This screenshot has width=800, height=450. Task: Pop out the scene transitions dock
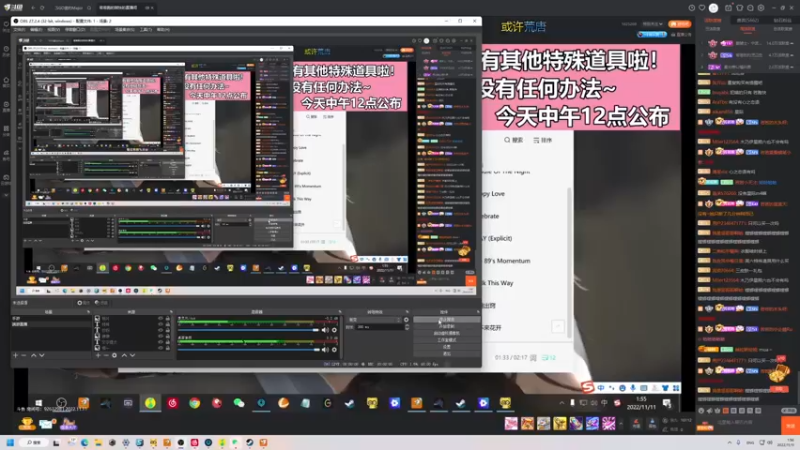pos(407,312)
